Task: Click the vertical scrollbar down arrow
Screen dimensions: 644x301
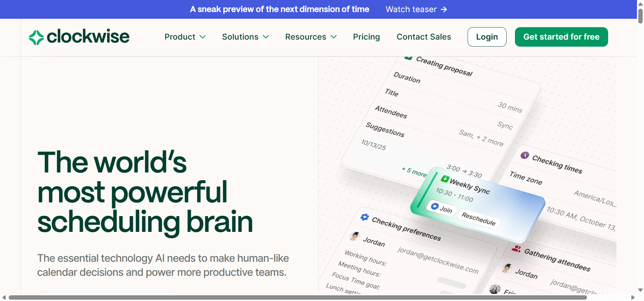Action: point(640,290)
